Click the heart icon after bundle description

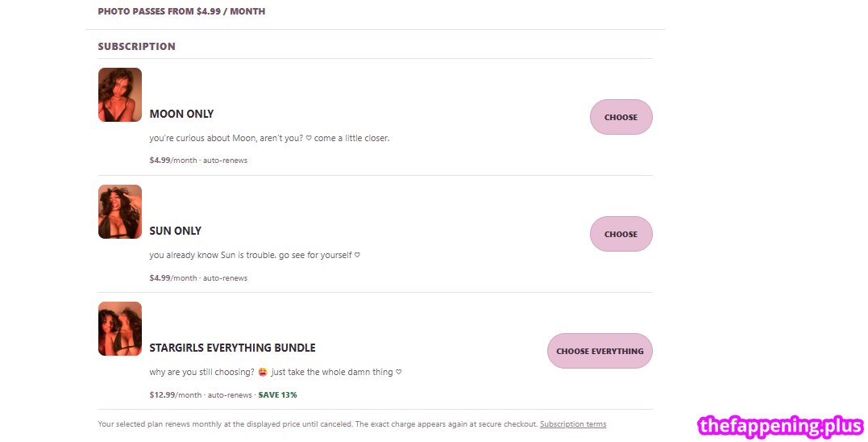click(399, 372)
